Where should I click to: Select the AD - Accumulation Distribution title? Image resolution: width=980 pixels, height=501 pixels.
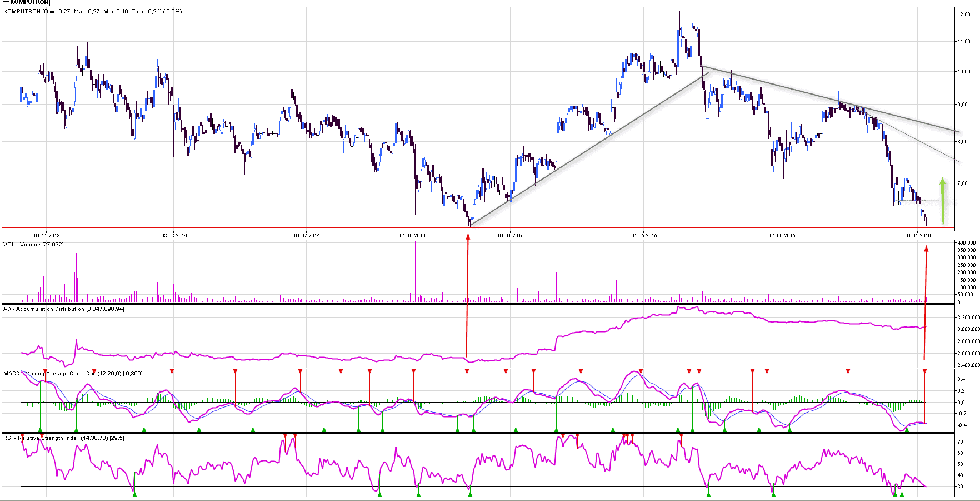[x=63, y=309]
